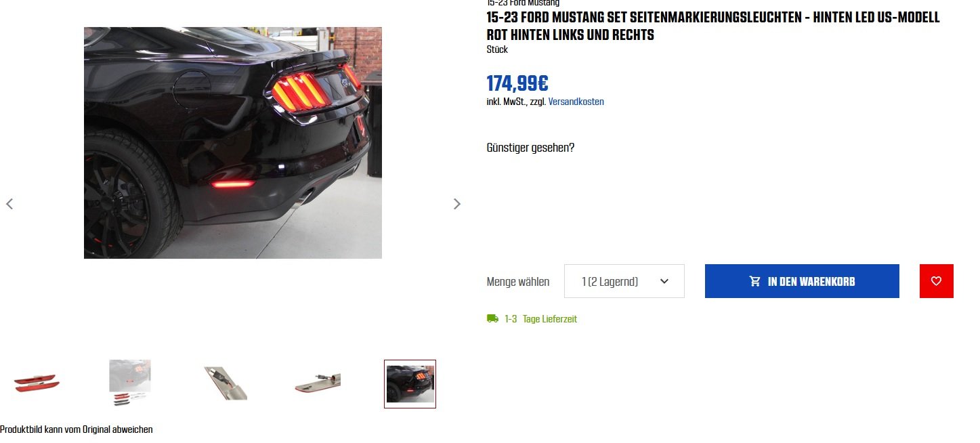This screenshot has height=443, width=980.
Task: Click the Günstiger gesehen? price match text
Action: point(530,148)
